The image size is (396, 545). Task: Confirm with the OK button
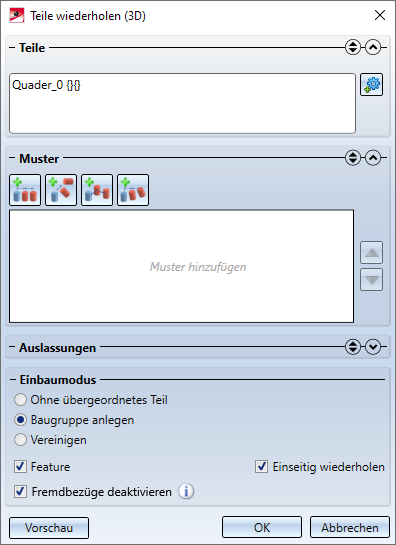(x=262, y=528)
